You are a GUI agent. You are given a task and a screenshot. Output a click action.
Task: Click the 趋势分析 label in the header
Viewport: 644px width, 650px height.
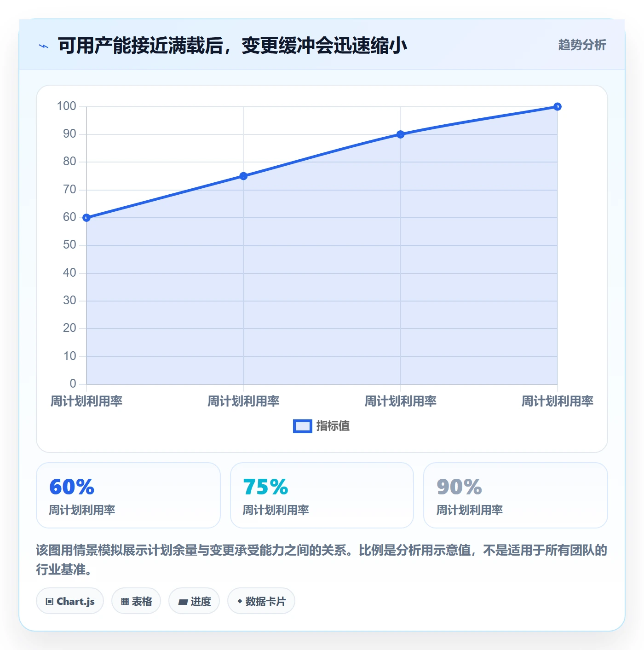pyautogui.click(x=582, y=45)
